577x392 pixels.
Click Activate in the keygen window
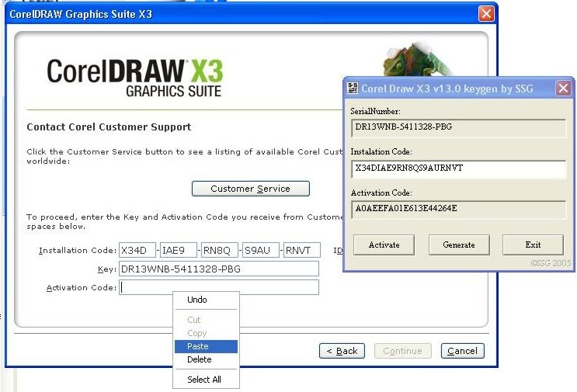384,245
